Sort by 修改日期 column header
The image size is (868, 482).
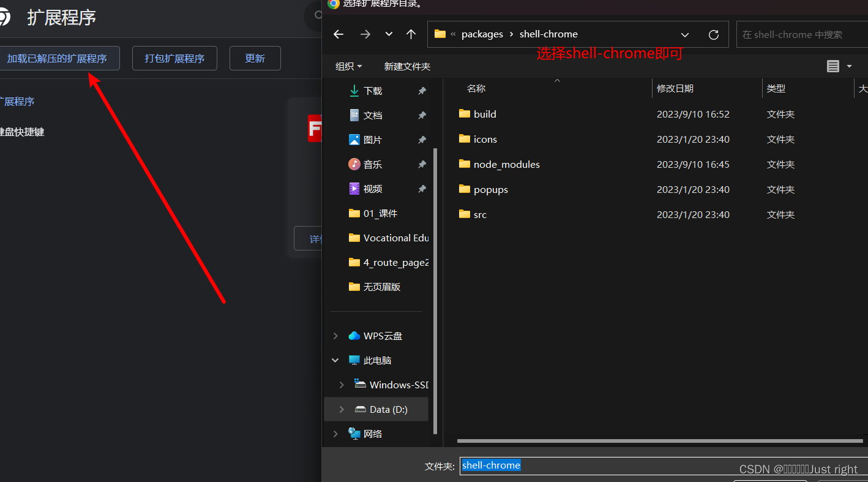click(x=675, y=89)
